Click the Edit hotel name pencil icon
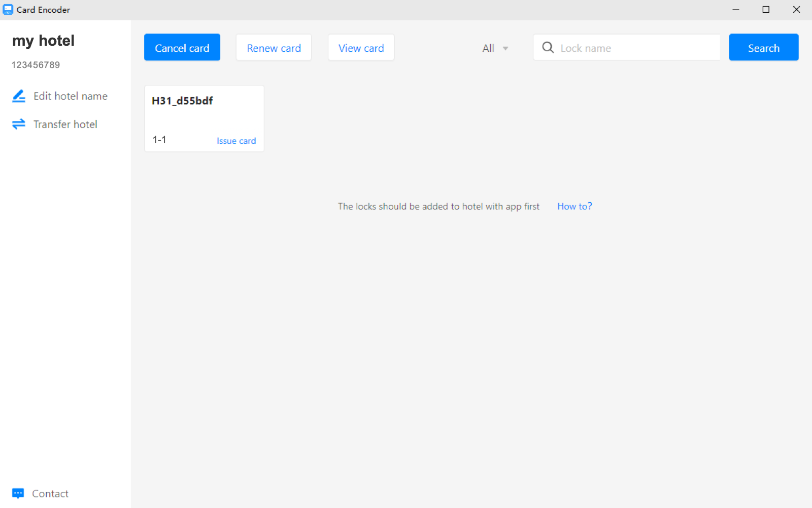This screenshot has width=812, height=508. (19, 96)
